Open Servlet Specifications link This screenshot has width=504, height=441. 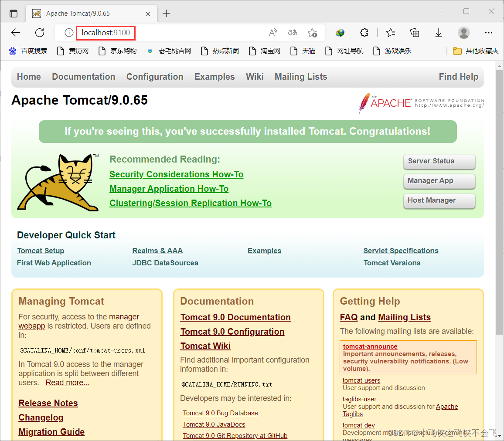(x=401, y=251)
